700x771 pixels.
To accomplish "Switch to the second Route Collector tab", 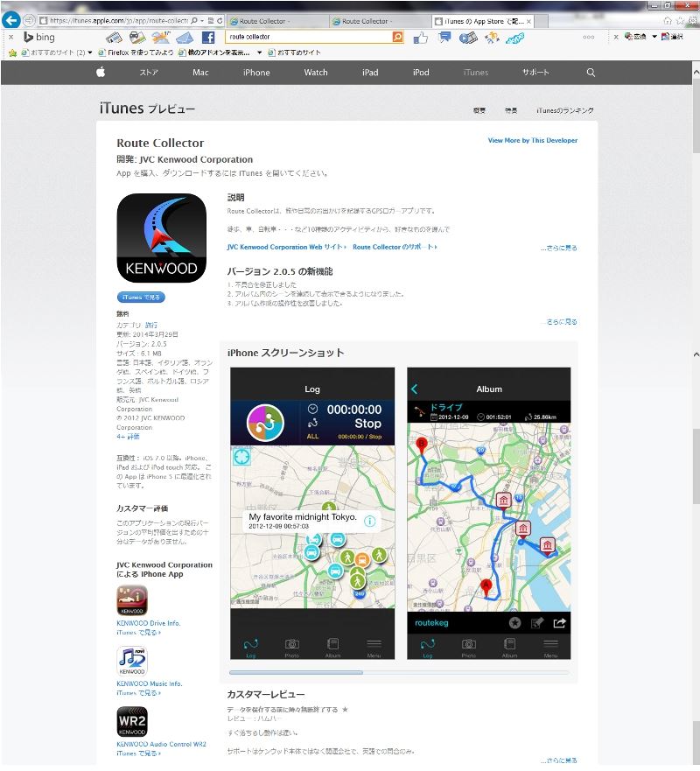I will pos(380,21).
